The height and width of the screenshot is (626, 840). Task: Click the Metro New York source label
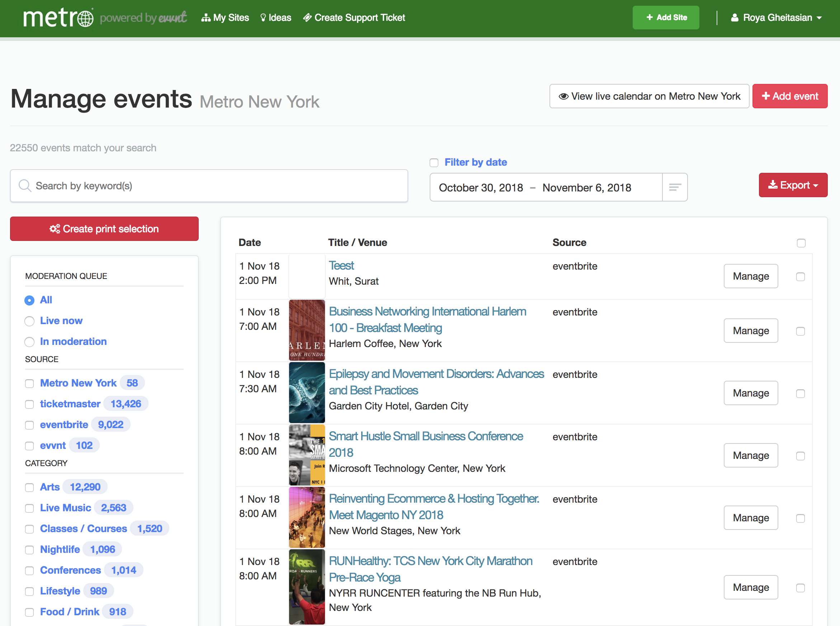pos(78,383)
